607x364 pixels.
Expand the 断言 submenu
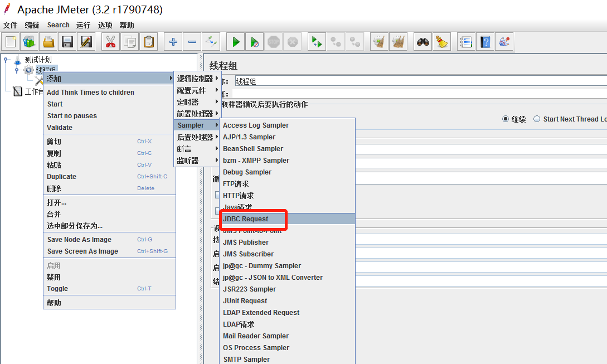[x=197, y=149]
